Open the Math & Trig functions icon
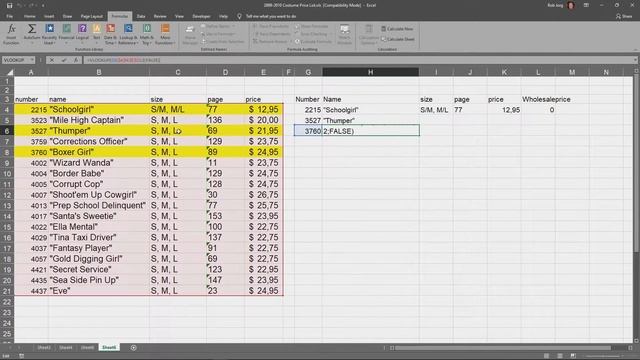 [x=147, y=29]
